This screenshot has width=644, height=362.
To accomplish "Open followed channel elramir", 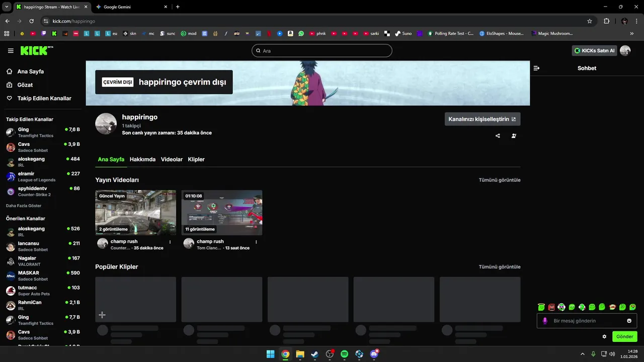I will pyautogui.click(x=43, y=176).
